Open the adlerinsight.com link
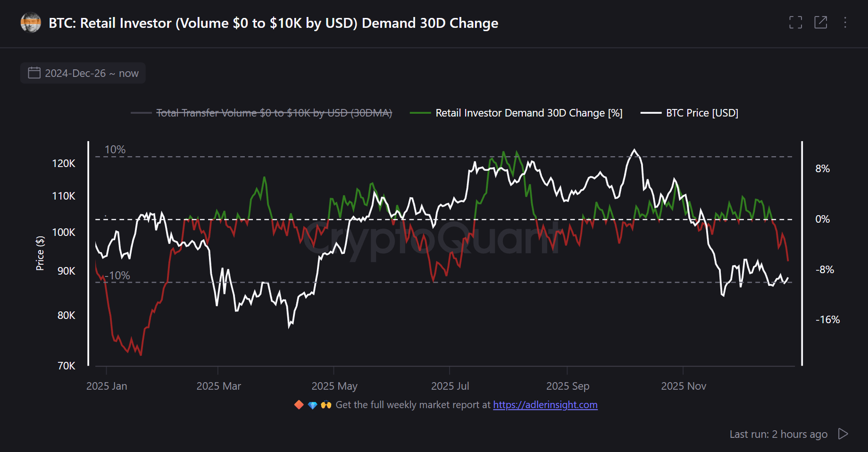The image size is (868, 452). click(x=545, y=405)
